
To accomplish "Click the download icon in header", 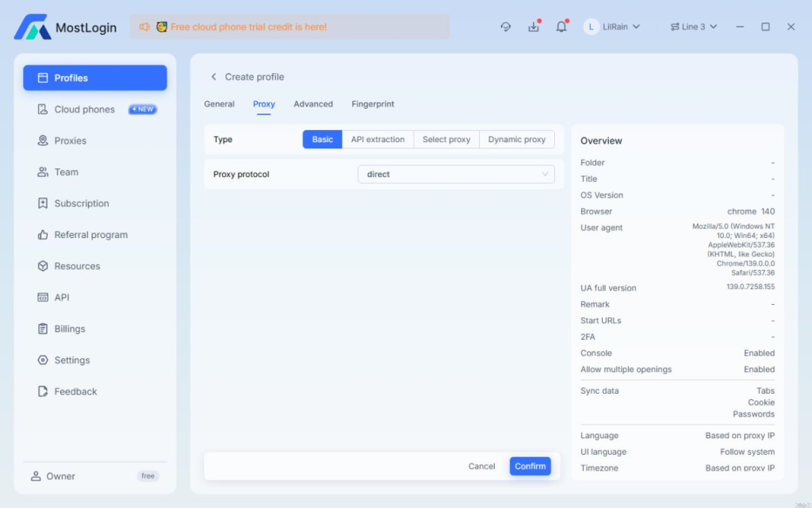I will [534, 27].
